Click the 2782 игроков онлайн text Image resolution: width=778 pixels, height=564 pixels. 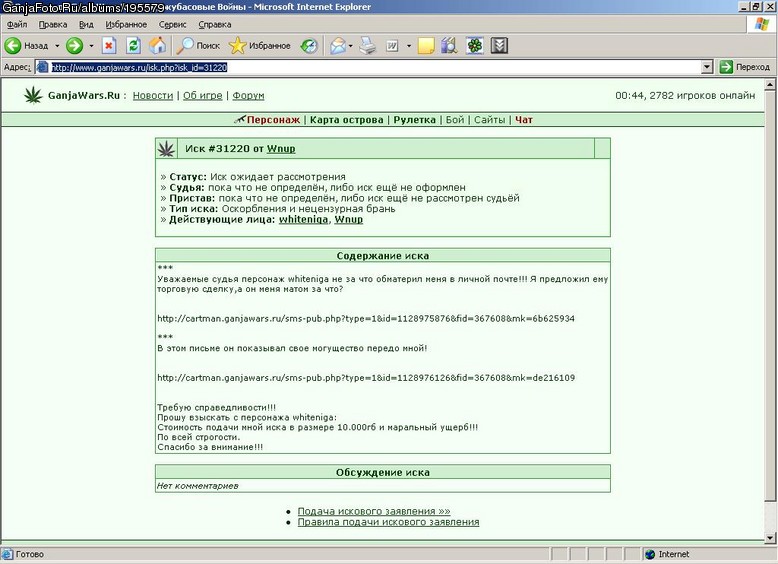tap(702, 95)
